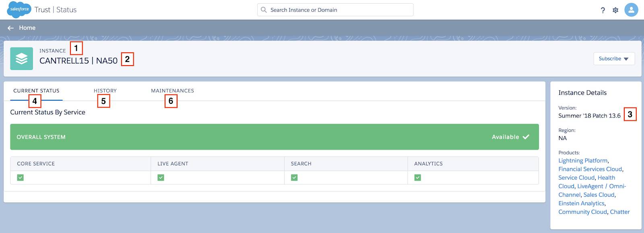The height and width of the screenshot is (233, 644).
Task: Click the Trust | Status title text
Action: pyautogui.click(x=56, y=10)
